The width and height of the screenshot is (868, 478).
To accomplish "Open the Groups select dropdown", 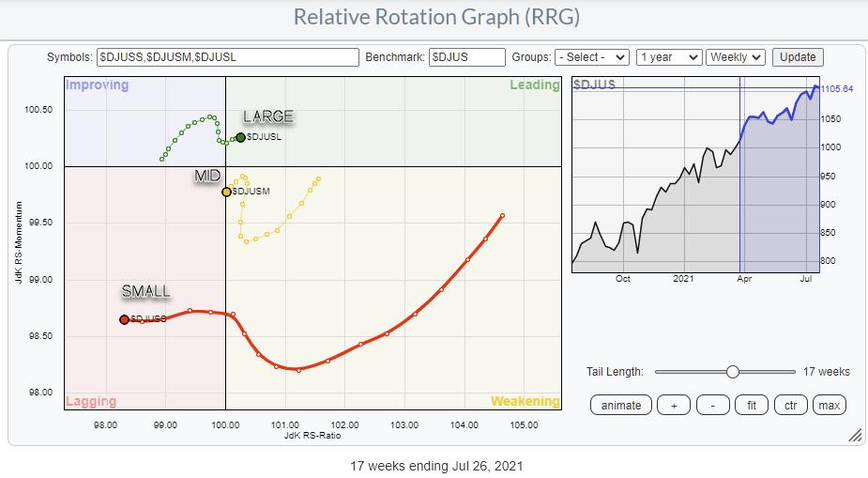I will (591, 57).
